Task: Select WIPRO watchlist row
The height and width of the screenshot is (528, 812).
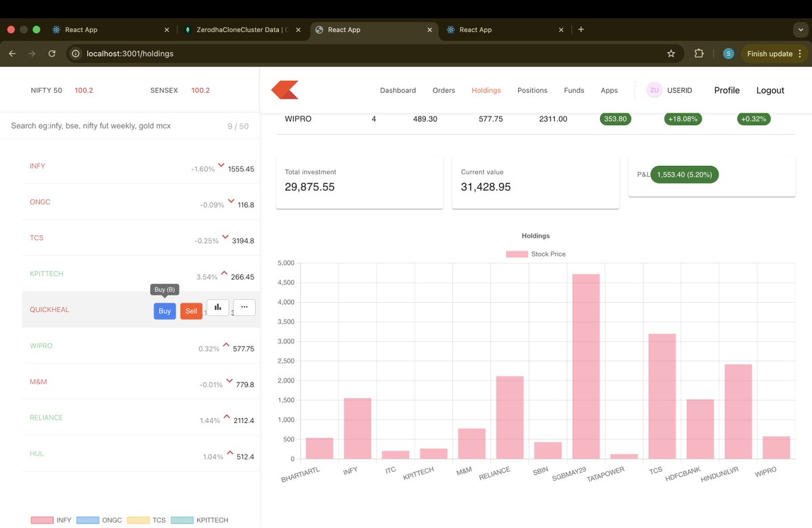Action: pyautogui.click(x=141, y=345)
